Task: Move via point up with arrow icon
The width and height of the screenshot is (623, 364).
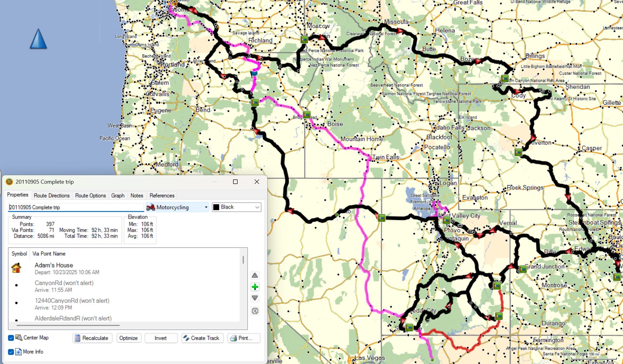Action: click(255, 275)
